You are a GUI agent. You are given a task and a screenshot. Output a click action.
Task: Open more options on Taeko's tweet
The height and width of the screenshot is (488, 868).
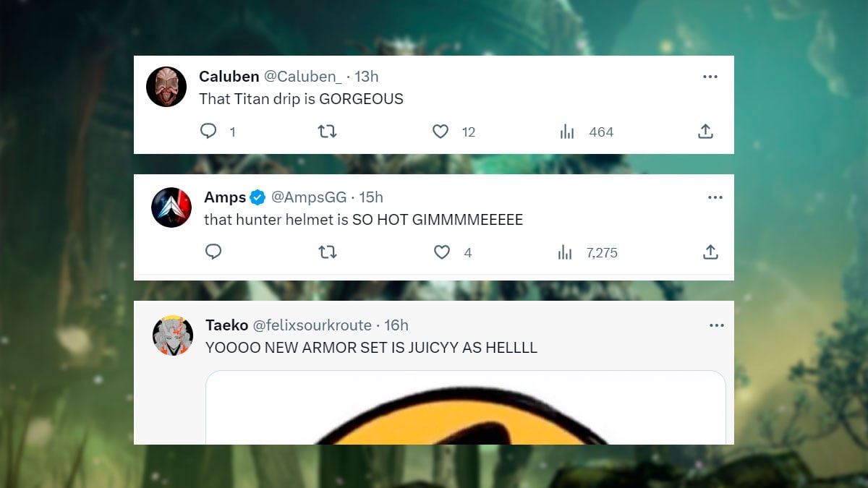(717, 325)
